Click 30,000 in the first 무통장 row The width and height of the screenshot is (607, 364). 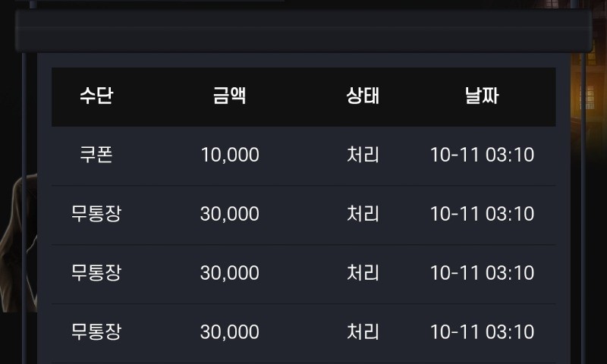coord(229,214)
